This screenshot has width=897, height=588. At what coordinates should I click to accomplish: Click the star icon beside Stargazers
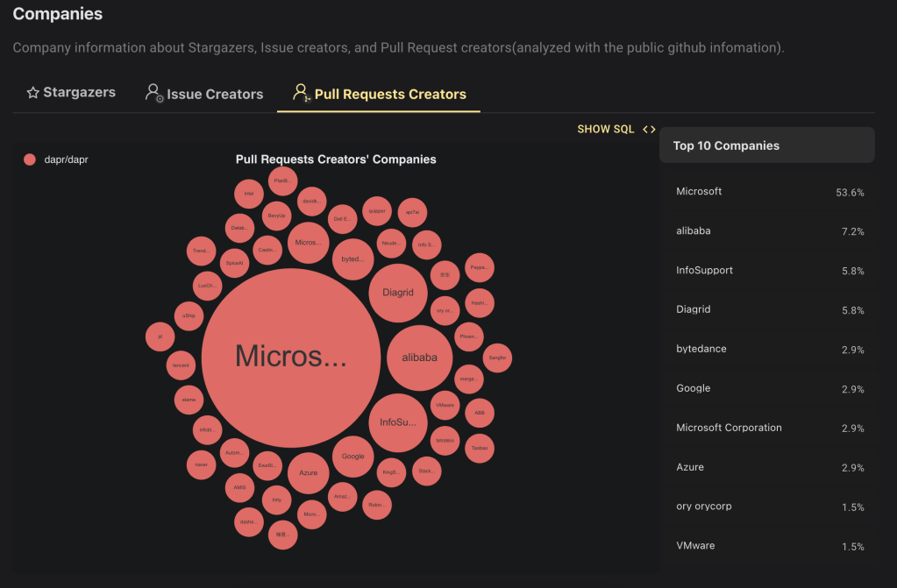pos(33,93)
